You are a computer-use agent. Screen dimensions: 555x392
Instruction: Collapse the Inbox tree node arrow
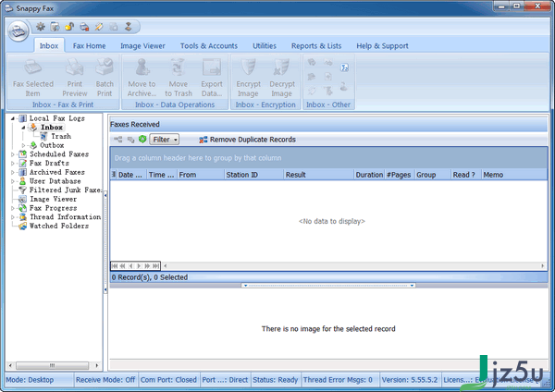click(23, 128)
